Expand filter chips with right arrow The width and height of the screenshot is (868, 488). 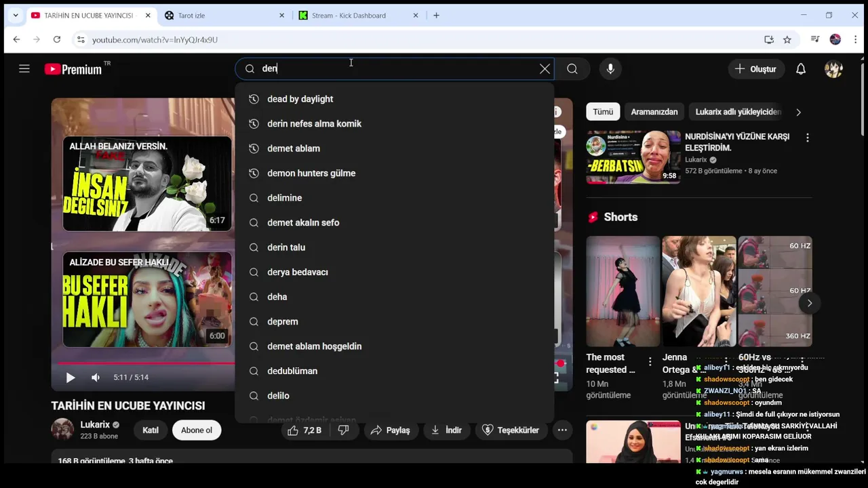pos(798,112)
